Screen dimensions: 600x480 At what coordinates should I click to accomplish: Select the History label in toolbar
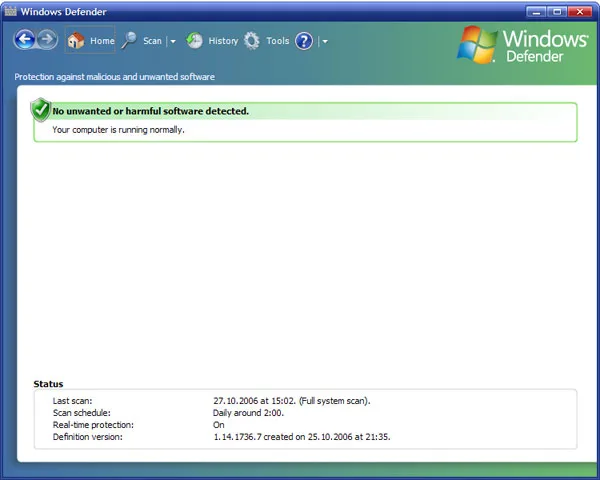(223, 41)
